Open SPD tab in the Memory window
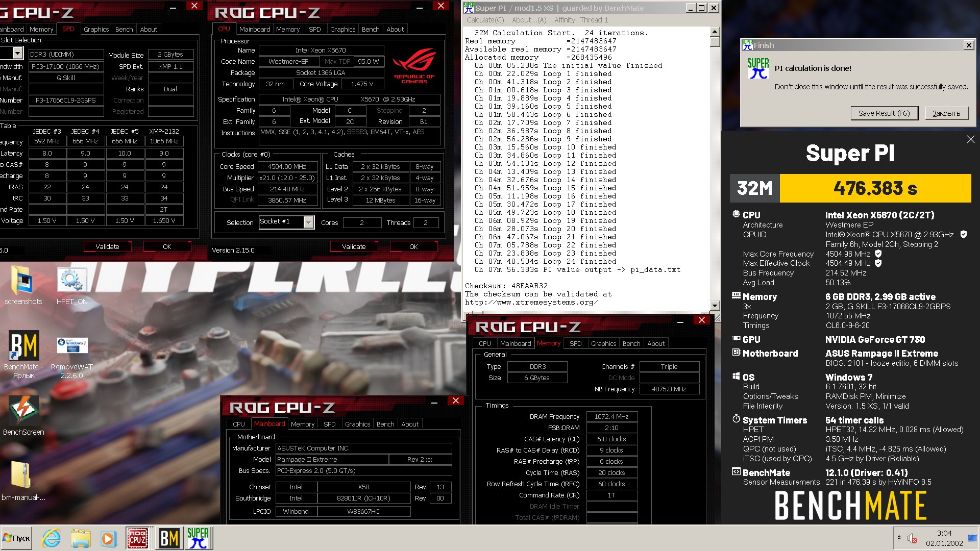This screenshot has width=980, height=551. click(575, 343)
